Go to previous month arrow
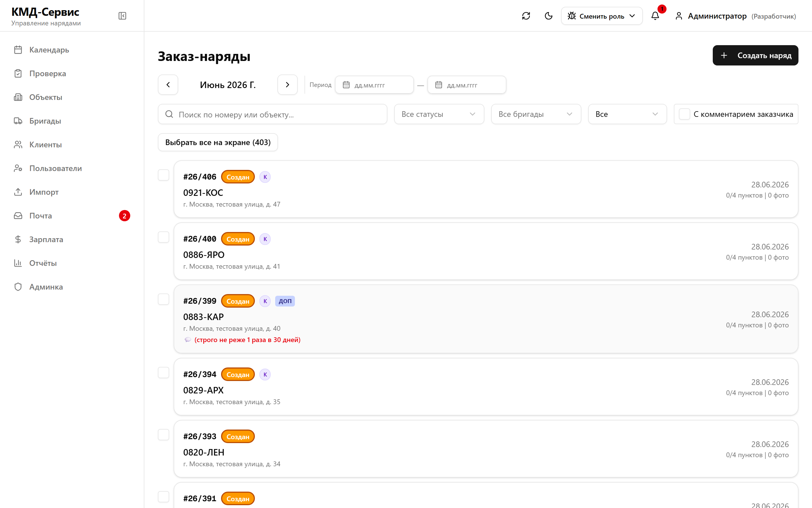 [168, 85]
